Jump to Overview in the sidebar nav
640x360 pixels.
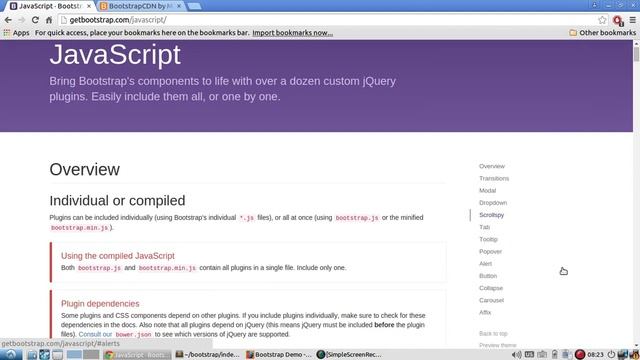(x=492, y=166)
